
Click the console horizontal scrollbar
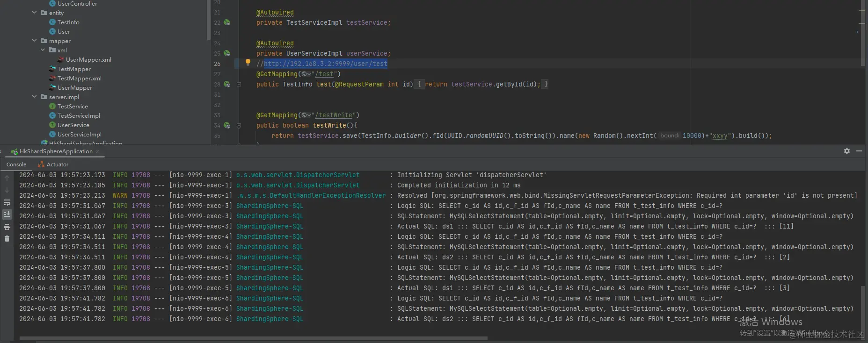[253, 338]
